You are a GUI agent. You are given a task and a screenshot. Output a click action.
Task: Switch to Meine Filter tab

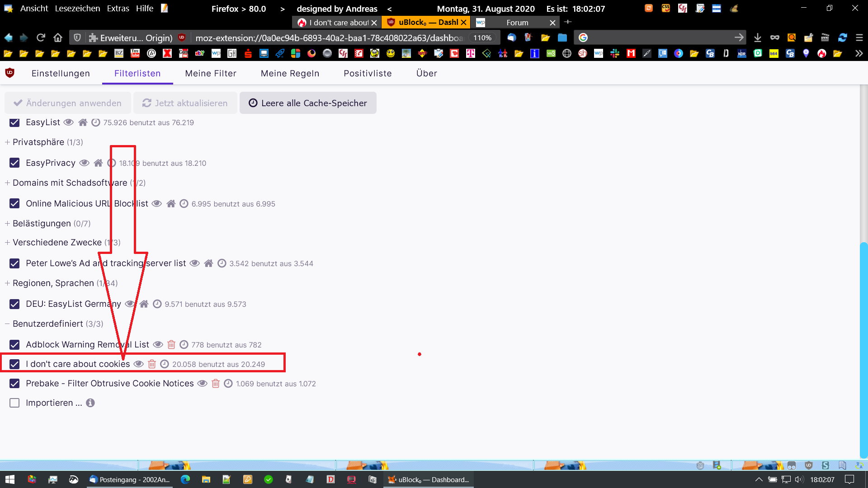(x=210, y=73)
